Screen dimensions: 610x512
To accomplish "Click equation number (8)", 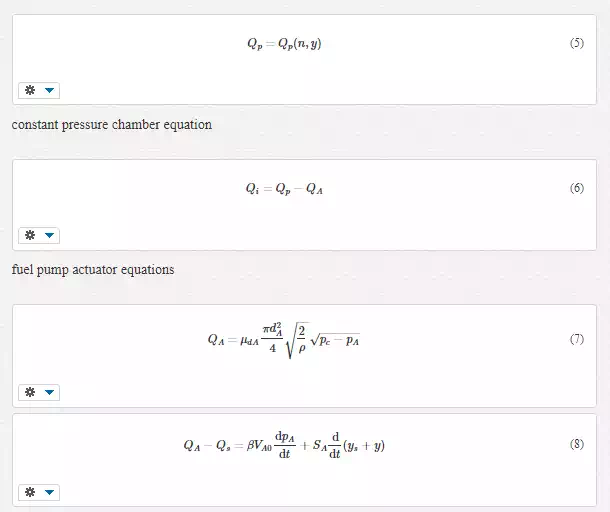I will [577, 444].
